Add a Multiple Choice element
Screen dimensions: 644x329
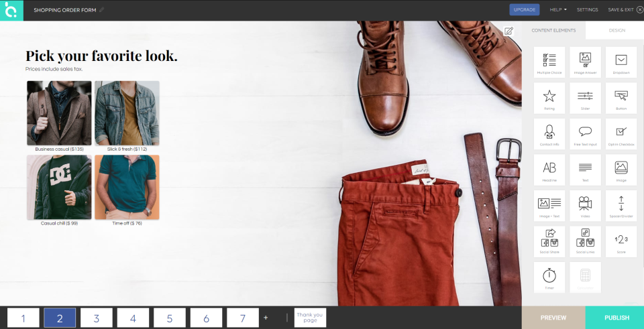point(549,62)
